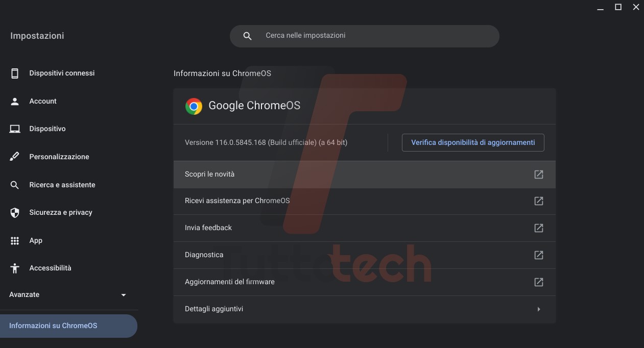Click the Sicurezza e privacy shield icon
Viewport: 644px width, 348px height.
click(x=15, y=213)
